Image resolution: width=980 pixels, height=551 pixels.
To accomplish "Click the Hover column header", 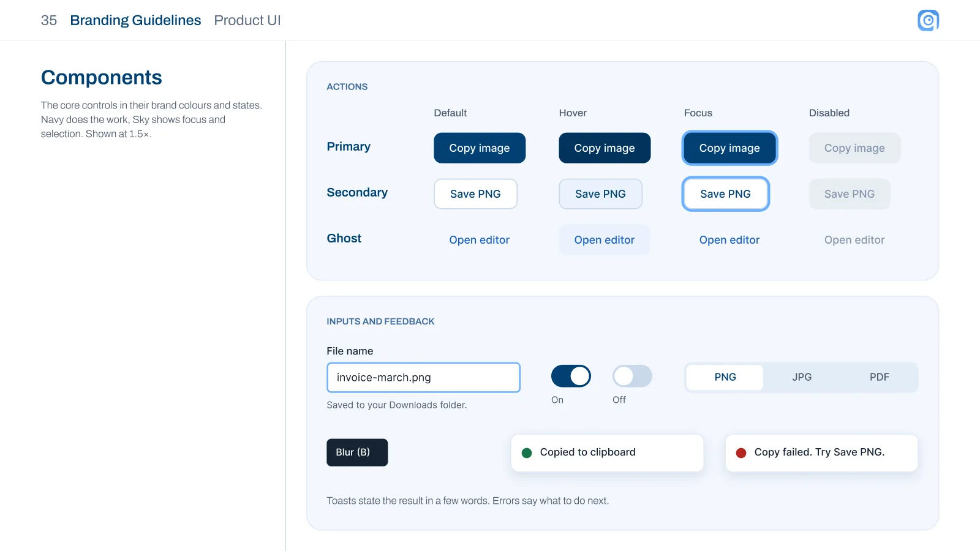I will 573,113.
